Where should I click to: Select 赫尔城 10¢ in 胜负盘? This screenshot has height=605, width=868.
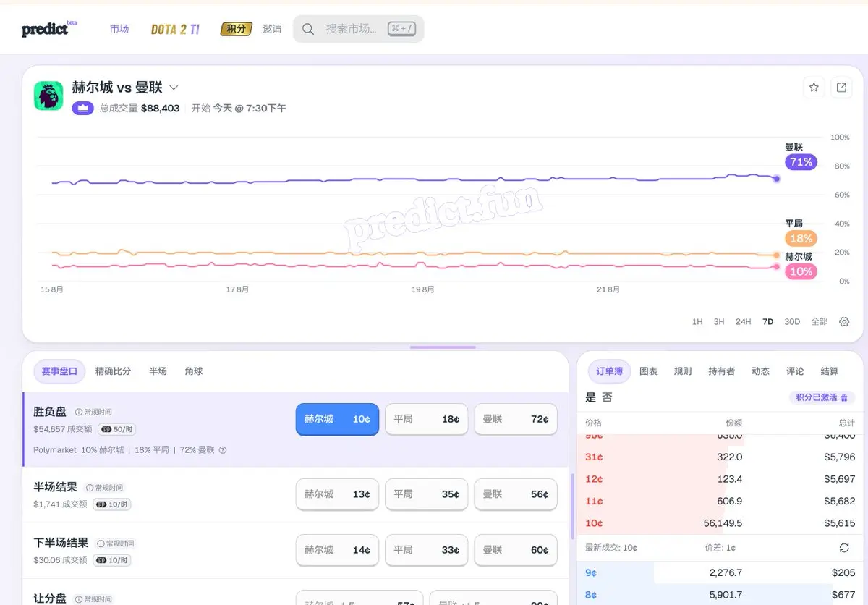[337, 419]
